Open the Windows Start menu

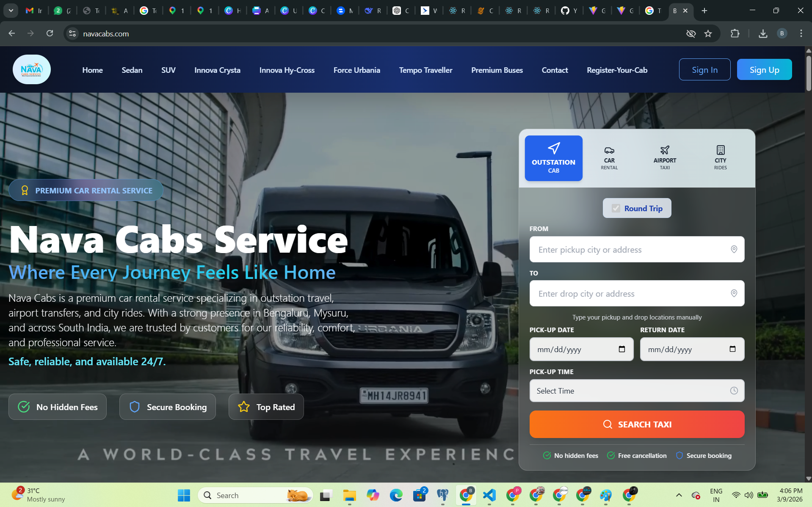click(184, 495)
